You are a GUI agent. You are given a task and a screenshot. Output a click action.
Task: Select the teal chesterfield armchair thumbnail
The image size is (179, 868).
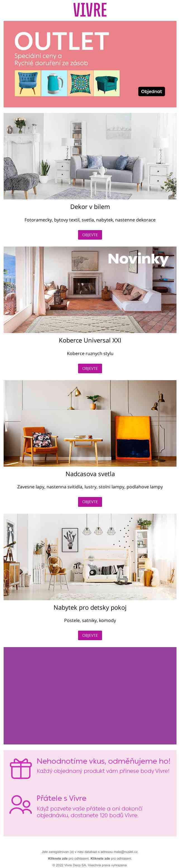pyautogui.click(x=107, y=83)
